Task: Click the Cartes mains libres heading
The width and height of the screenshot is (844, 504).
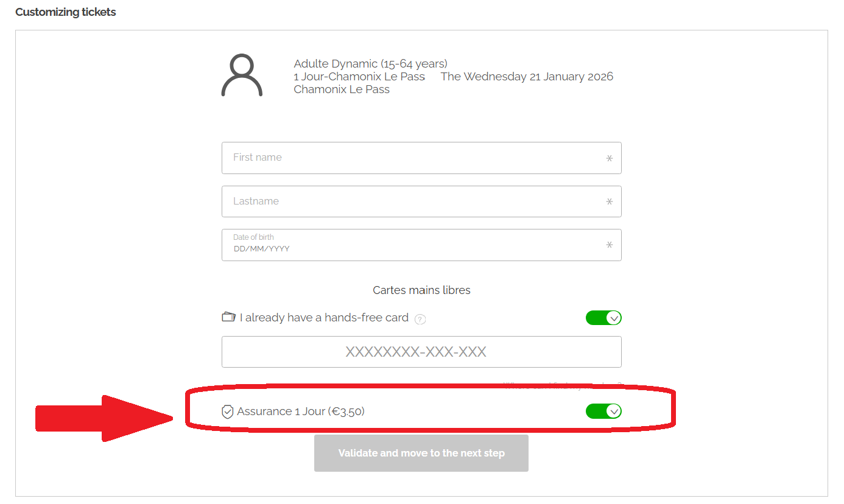Action: [421, 290]
